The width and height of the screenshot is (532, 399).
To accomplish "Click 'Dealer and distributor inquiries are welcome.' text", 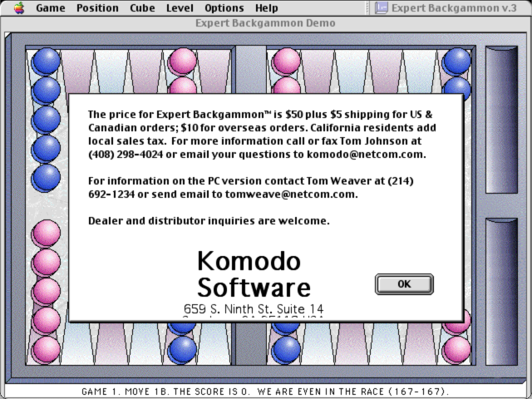I will (209, 221).
